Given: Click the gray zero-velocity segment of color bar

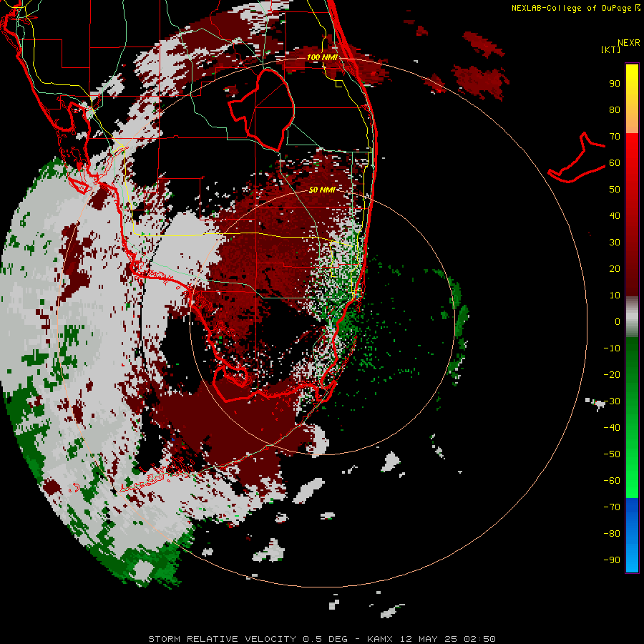Looking at the screenshot, I should [632, 317].
